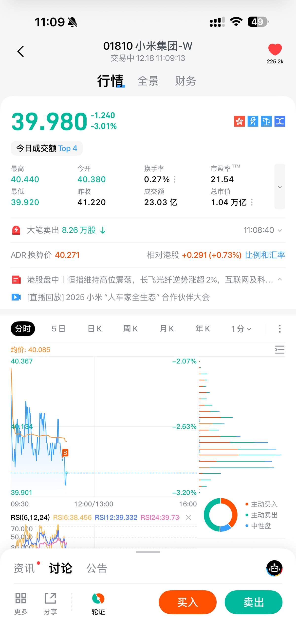This screenshot has width=296, height=644.
Task: Select the 月K chart period
Action: [166, 329]
